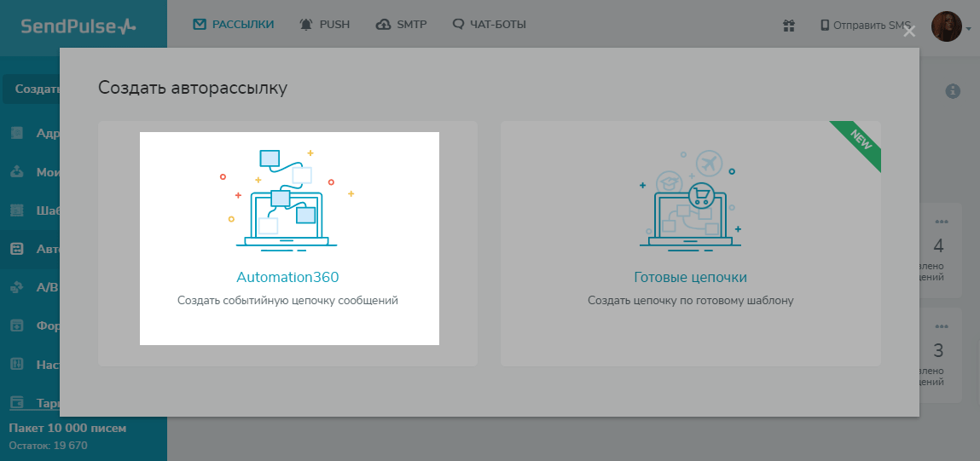Screen dimensions: 980x461
Task: Open the Формы sidebar icon
Action: pyautogui.click(x=17, y=326)
